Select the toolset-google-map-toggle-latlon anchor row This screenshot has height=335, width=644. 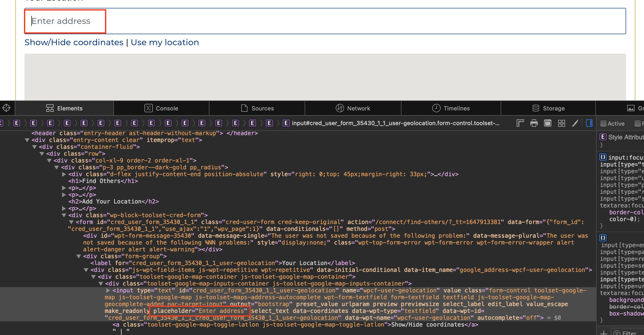[295, 325]
